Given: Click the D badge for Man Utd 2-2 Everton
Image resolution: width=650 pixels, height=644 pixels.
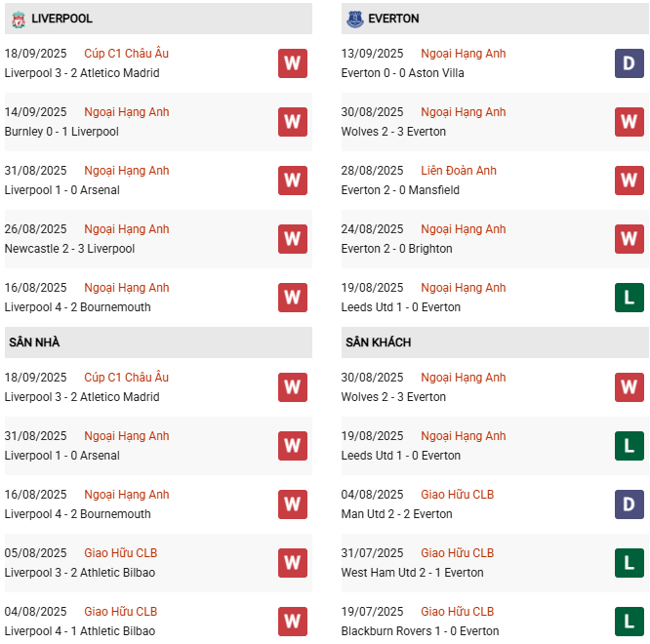Looking at the screenshot, I should (x=630, y=504).
